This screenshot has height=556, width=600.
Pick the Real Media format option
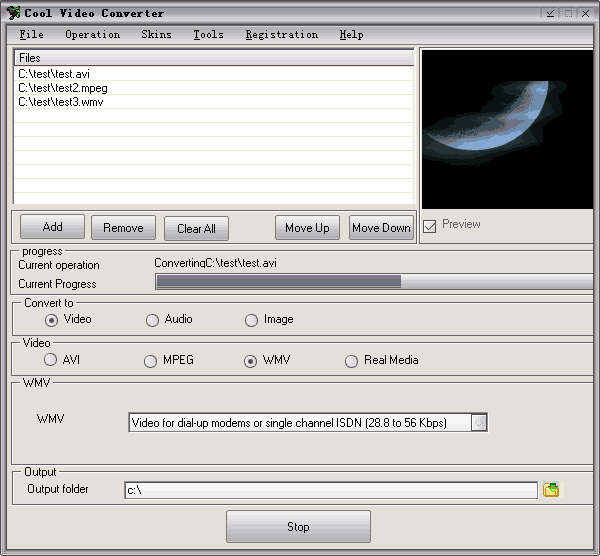point(351,361)
